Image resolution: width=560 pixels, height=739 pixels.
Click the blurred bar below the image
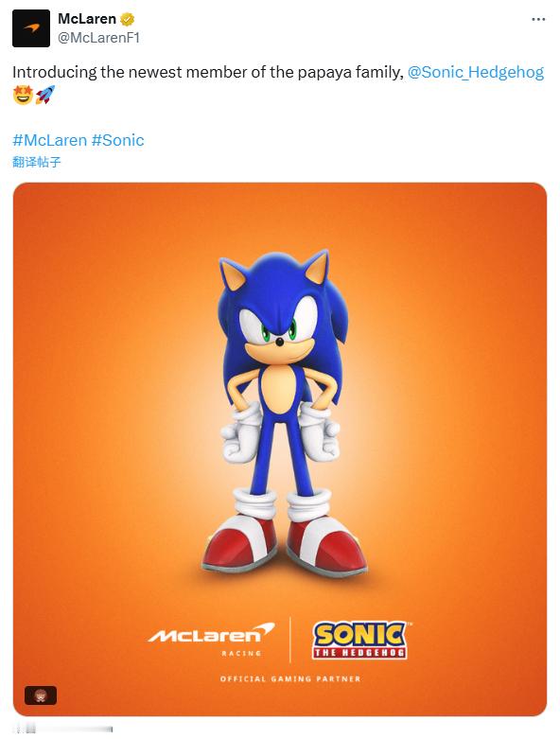[62, 730]
